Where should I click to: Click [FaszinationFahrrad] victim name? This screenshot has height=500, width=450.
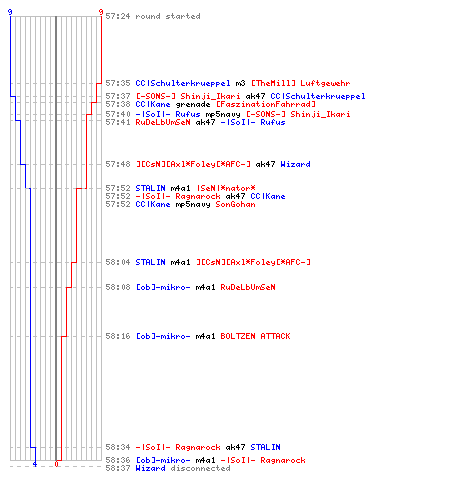coord(266,104)
